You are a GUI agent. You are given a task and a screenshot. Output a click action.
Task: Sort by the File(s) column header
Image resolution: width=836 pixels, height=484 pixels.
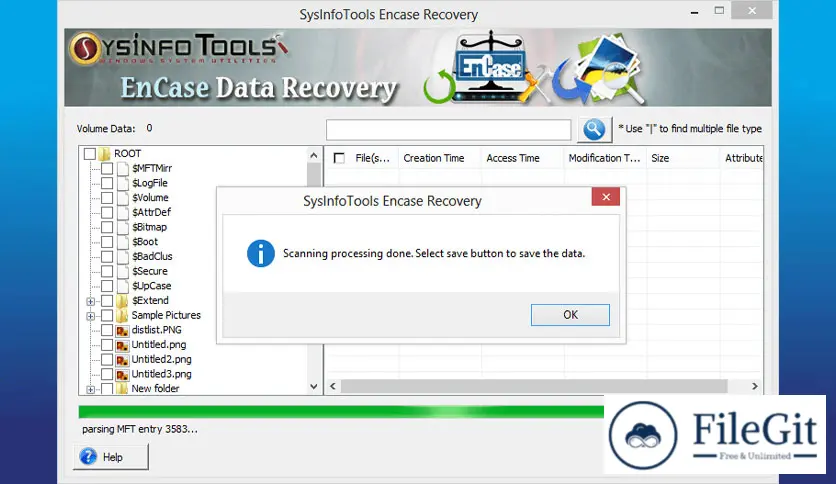tap(373, 158)
